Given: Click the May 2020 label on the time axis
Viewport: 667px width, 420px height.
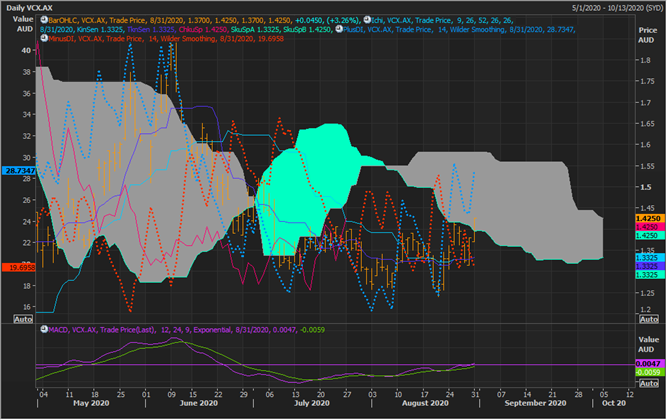Looking at the screenshot, I should coord(91,403).
